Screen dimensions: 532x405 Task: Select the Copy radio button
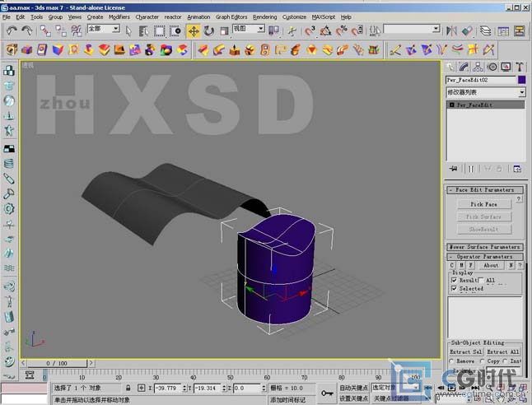tap(482, 361)
